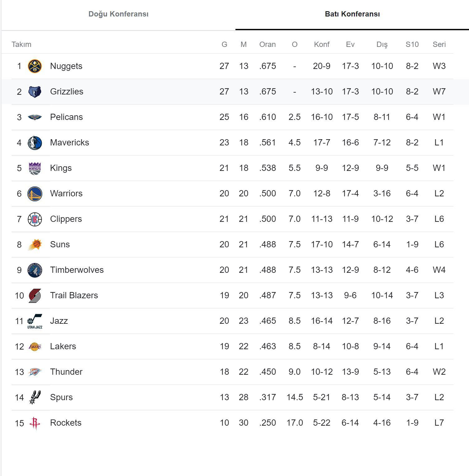
Task: Click the Suns basketball logo
Action: point(35,245)
